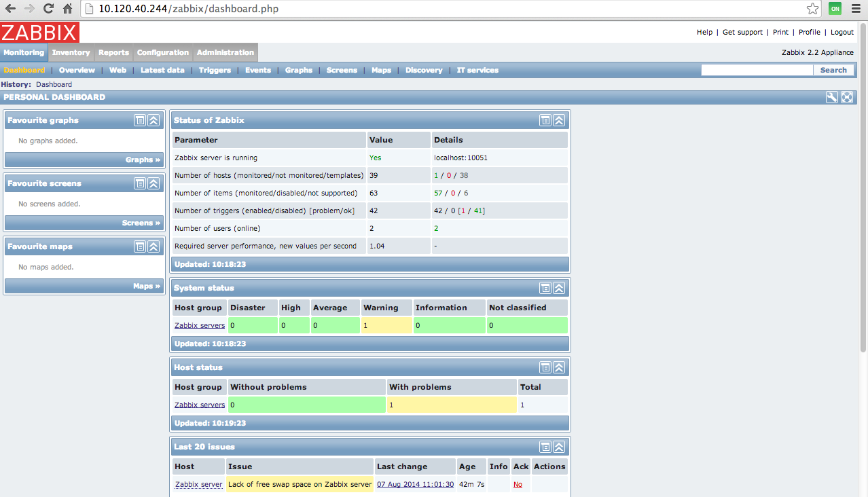Click the Maps » link in Favourite maps
Image resolution: width=868 pixels, height=497 pixels.
coord(147,286)
